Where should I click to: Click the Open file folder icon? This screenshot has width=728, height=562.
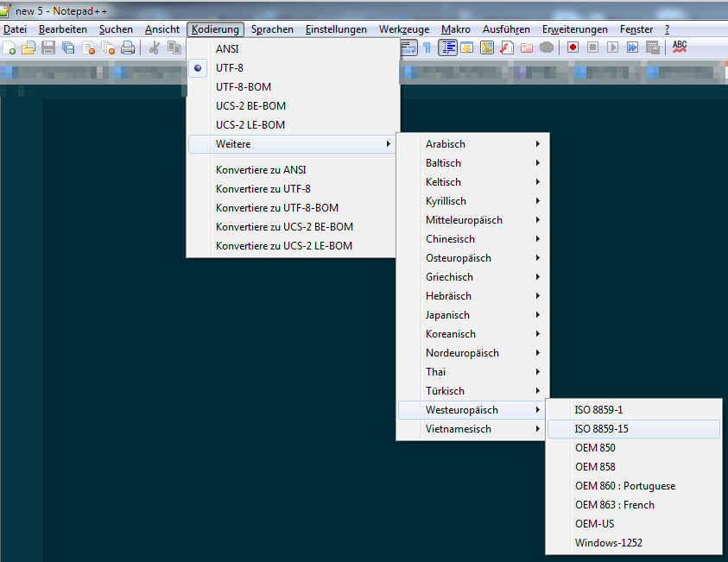coord(28,47)
